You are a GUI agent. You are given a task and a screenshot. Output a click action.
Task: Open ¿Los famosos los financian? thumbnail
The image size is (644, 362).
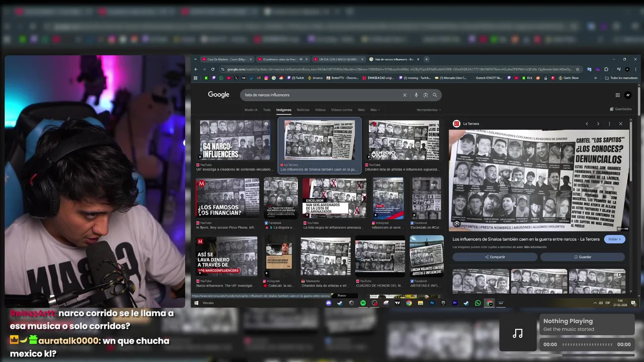coord(227,198)
